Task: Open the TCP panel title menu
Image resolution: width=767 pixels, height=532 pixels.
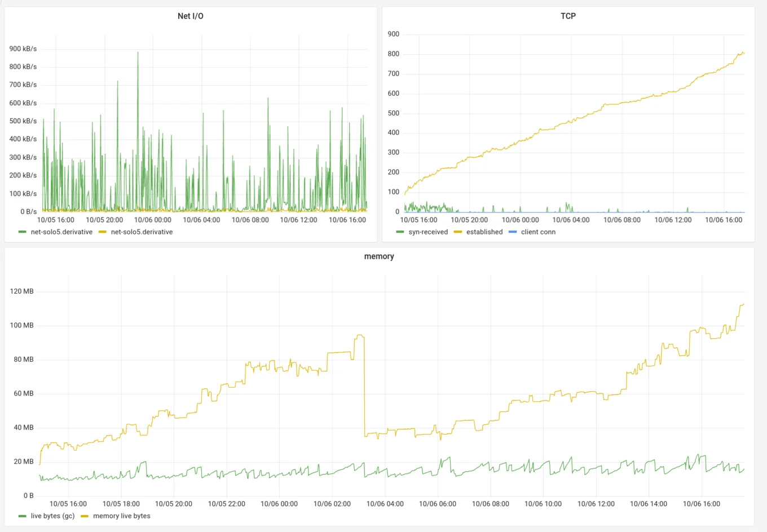Action: point(568,16)
